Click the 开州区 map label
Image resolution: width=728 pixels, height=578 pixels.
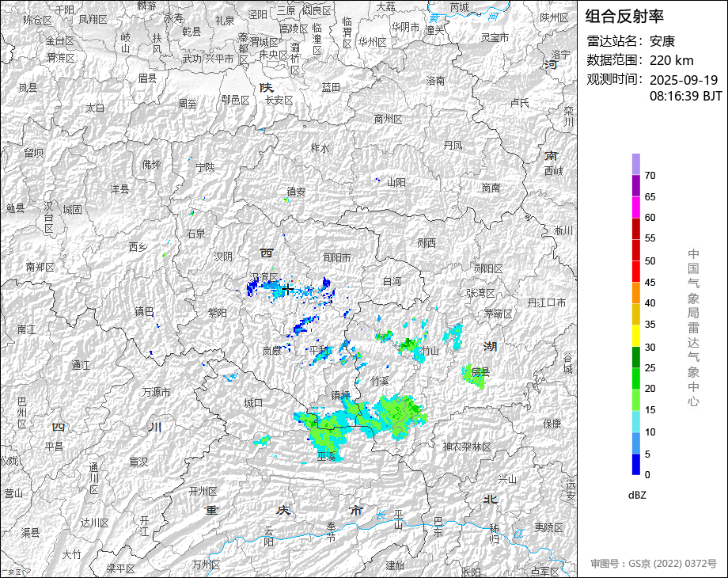pos(203,491)
